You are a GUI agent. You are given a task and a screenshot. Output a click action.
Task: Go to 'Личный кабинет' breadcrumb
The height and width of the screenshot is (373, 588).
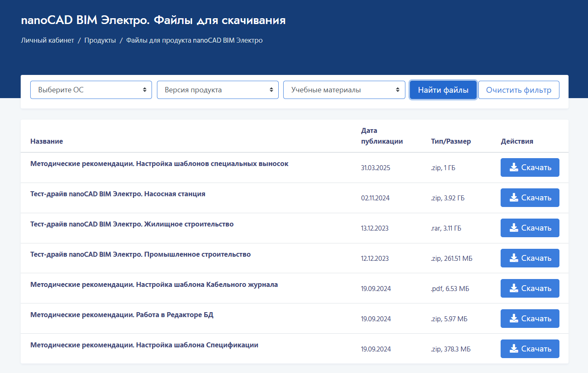[x=48, y=40]
